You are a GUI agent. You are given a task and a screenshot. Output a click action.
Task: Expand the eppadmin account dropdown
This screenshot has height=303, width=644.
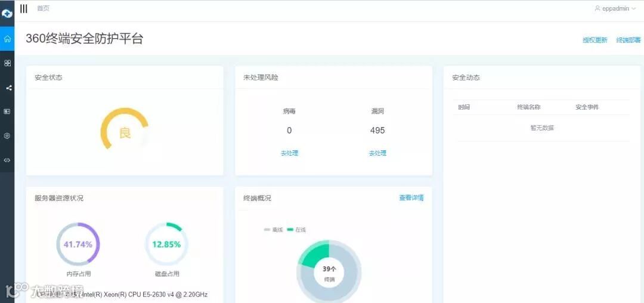(615, 8)
